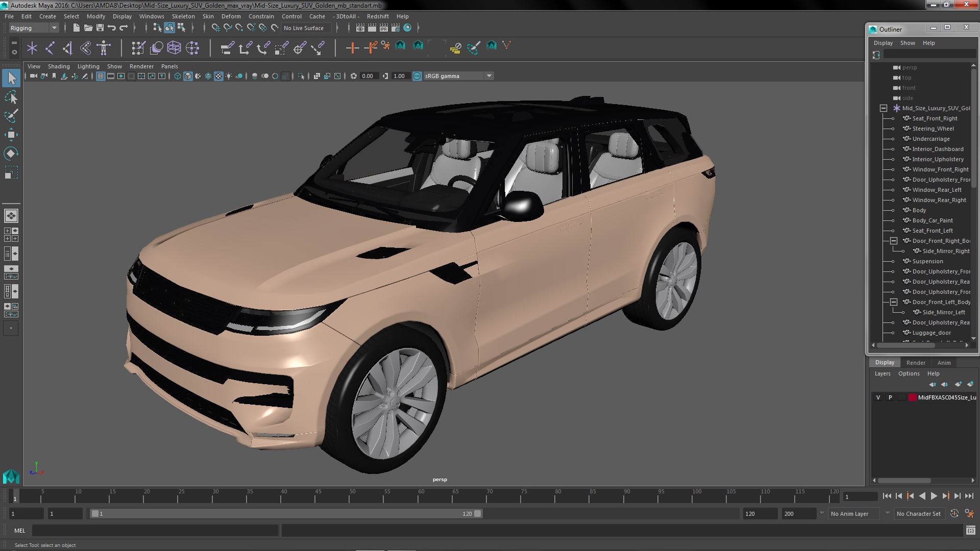Click the Save scene icon
Image resolution: width=980 pixels, height=551 pixels.
[100, 28]
